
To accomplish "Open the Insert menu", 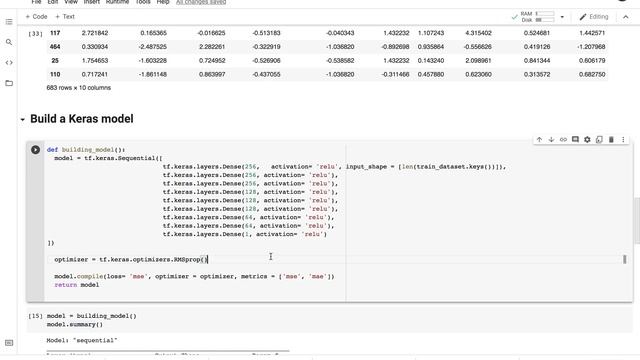I will click(x=92, y=2).
